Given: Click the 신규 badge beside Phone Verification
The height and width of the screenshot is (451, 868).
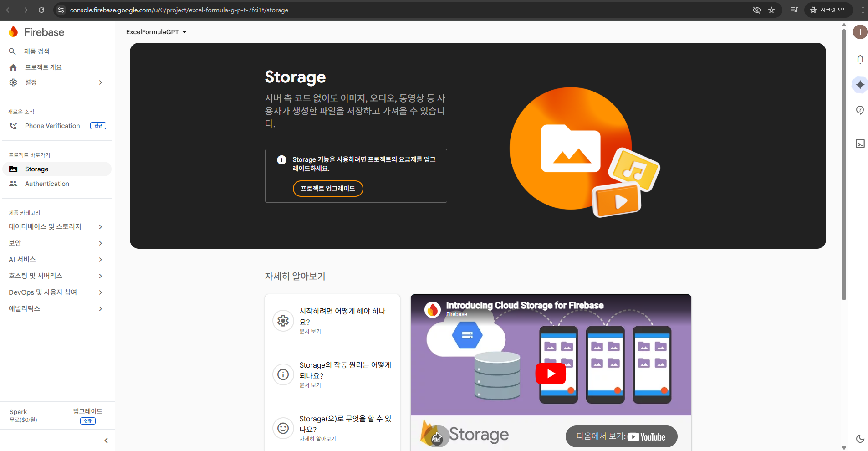Looking at the screenshot, I should tap(98, 126).
